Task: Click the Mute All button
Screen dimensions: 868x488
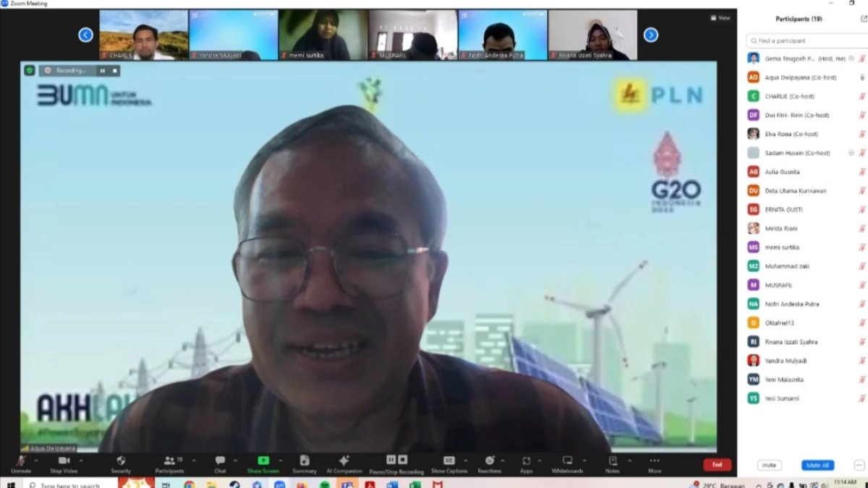Action: tap(817, 465)
